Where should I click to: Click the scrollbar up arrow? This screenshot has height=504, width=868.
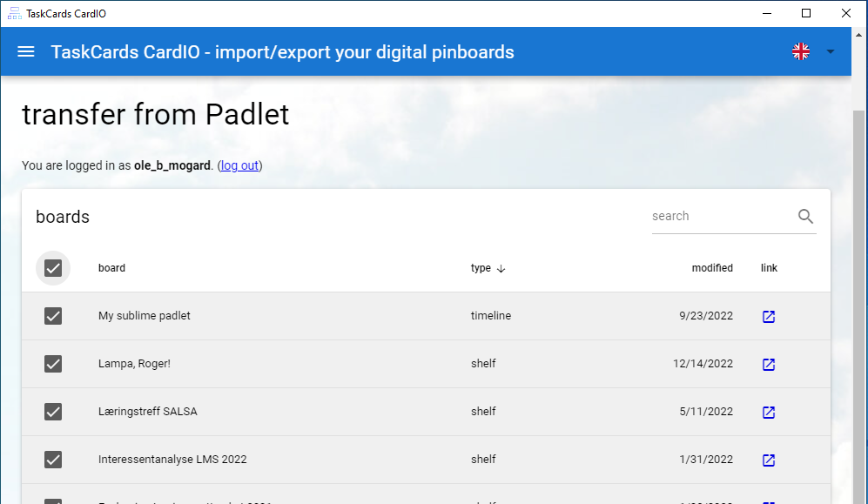pos(858,34)
